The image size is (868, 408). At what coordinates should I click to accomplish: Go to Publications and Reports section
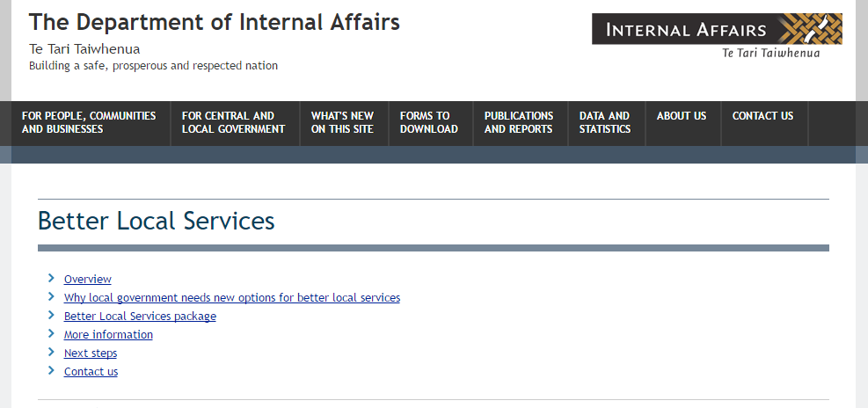520,123
